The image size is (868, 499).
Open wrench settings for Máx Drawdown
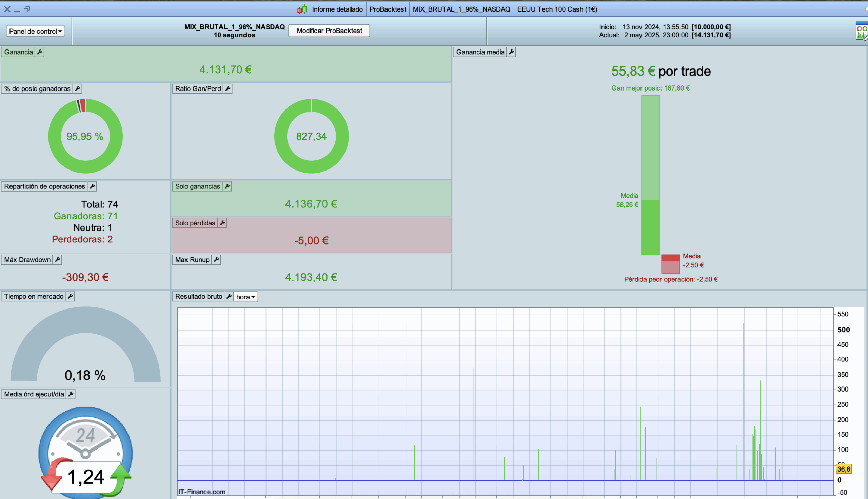58,260
